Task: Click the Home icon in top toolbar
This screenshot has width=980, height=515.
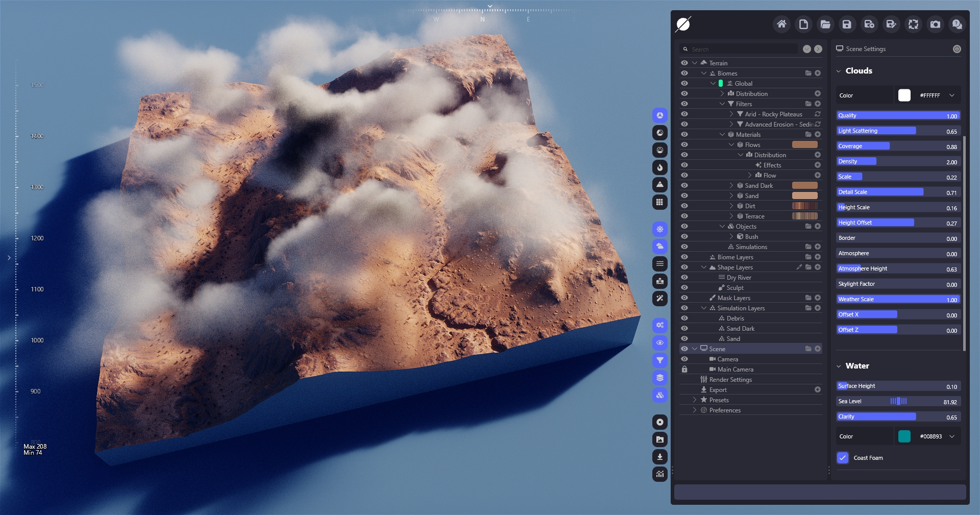Action: [781, 24]
